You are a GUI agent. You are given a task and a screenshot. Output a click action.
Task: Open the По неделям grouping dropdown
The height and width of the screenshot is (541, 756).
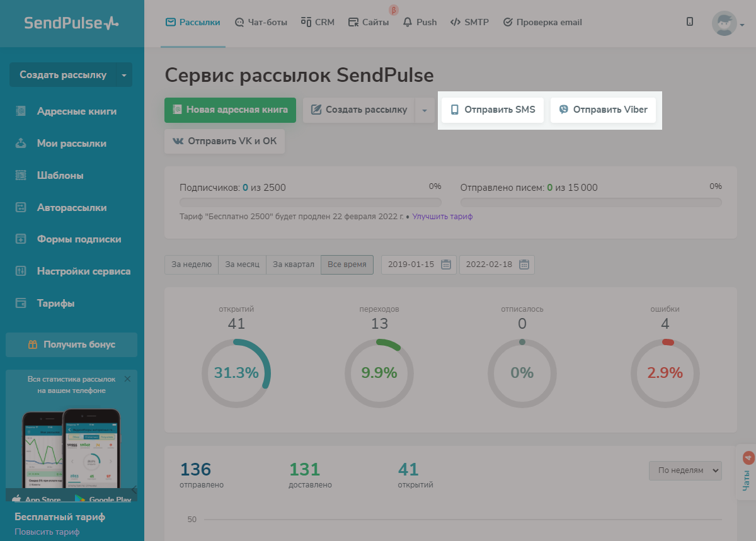[685, 470]
